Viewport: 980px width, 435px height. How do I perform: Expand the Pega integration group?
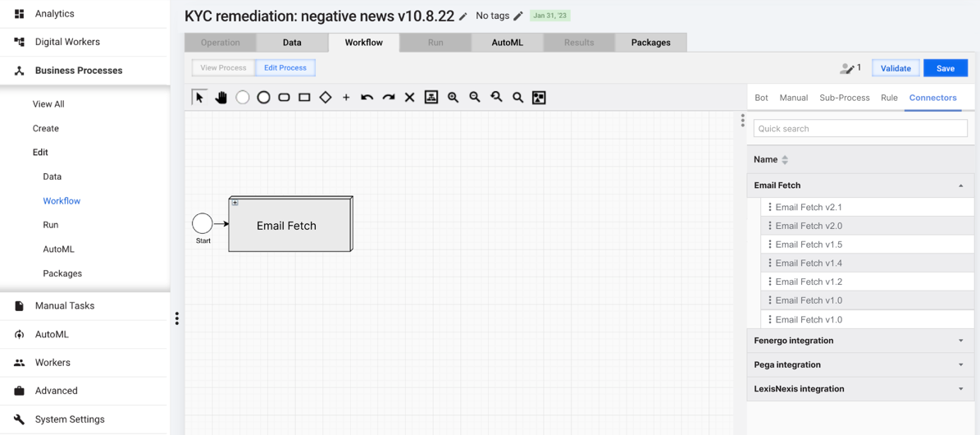pyautogui.click(x=960, y=365)
